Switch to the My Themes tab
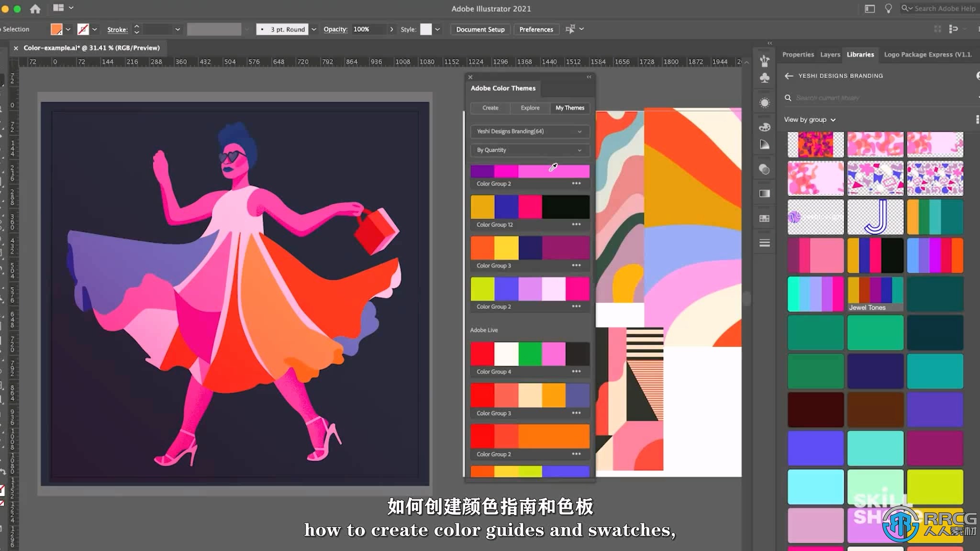The image size is (980, 551). point(569,108)
